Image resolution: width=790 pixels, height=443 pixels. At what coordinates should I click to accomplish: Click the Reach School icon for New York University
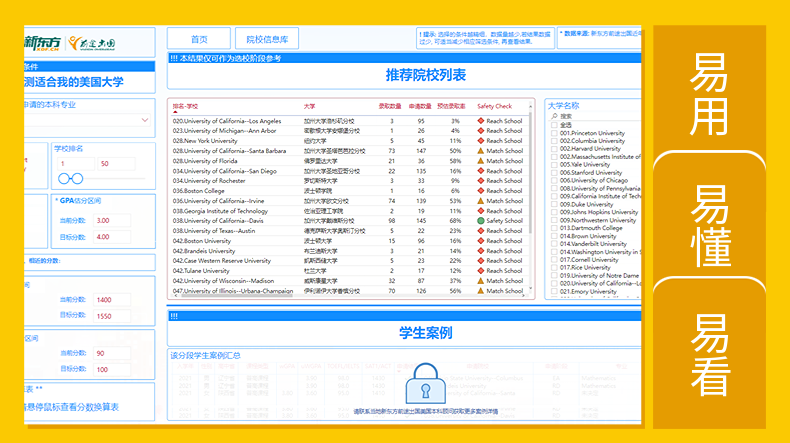click(x=481, y=141)
